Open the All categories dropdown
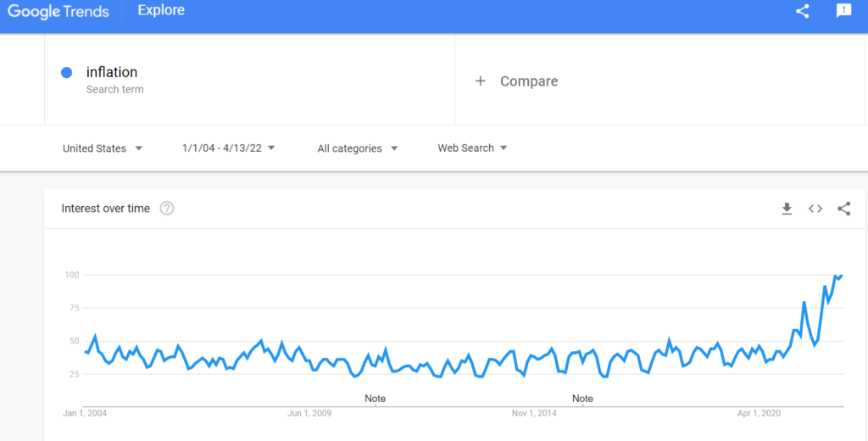This screenshot has width=868, height=441. point(358,148)
